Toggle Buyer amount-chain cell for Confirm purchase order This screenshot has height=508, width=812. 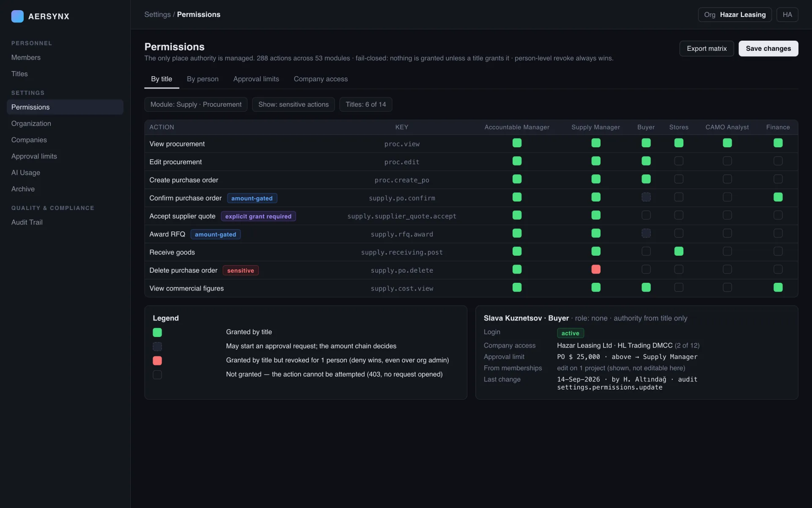point(646,197)
